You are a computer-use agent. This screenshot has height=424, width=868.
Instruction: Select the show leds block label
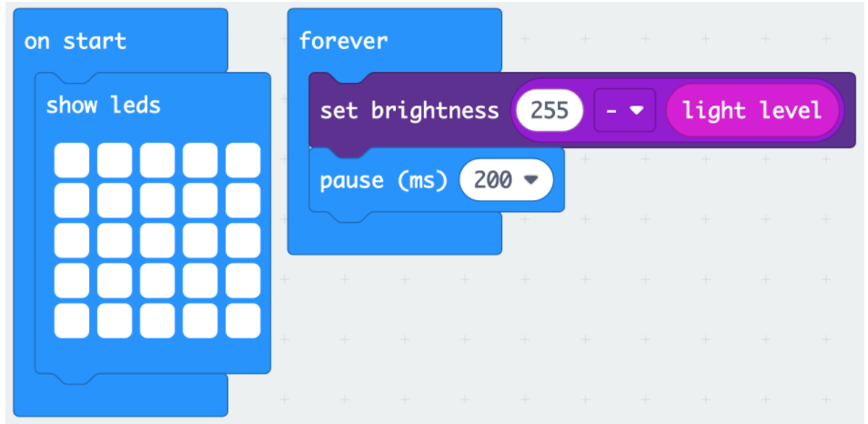point(103,105)
